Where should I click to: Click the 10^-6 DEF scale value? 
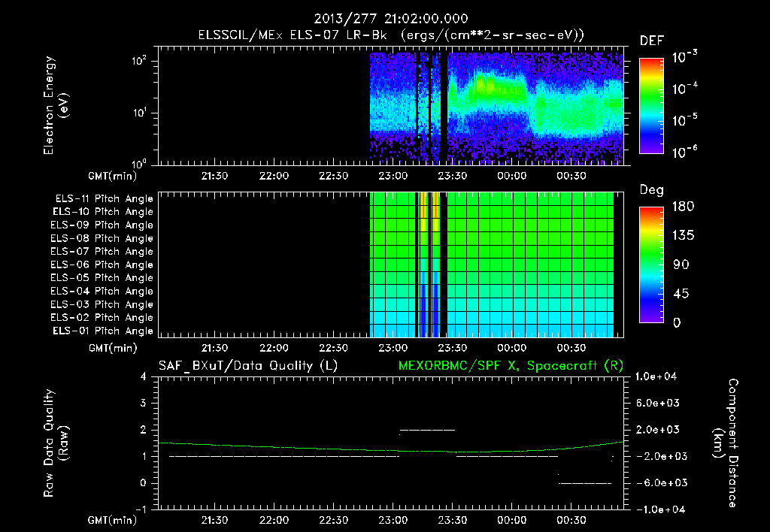(x=684, y=152)
